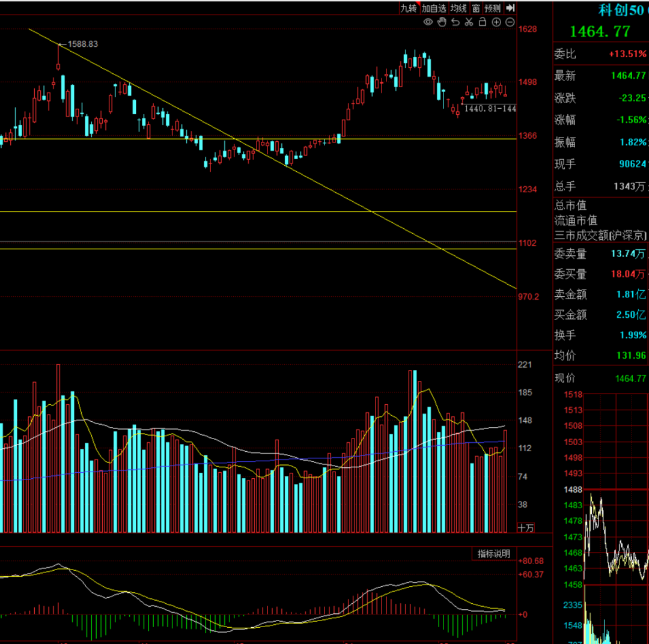Click 加自选 to add to watchlist
Image resolution: width=649 pixels, height=644 pixels.
pos(434,8)
